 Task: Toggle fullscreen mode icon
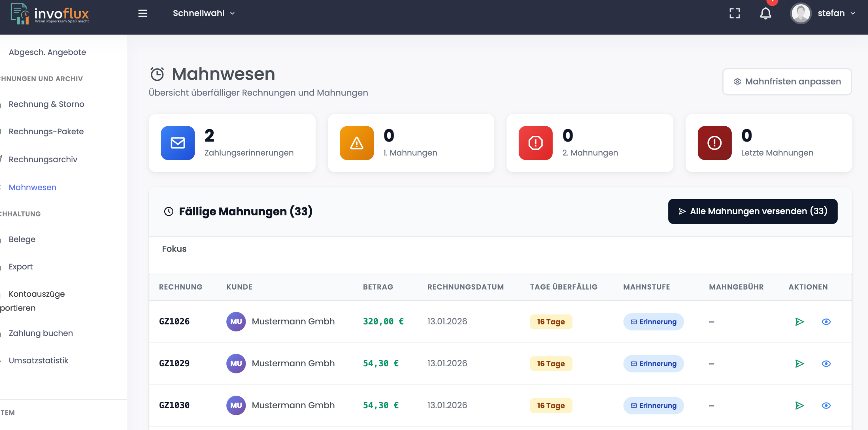click(735, 13)
